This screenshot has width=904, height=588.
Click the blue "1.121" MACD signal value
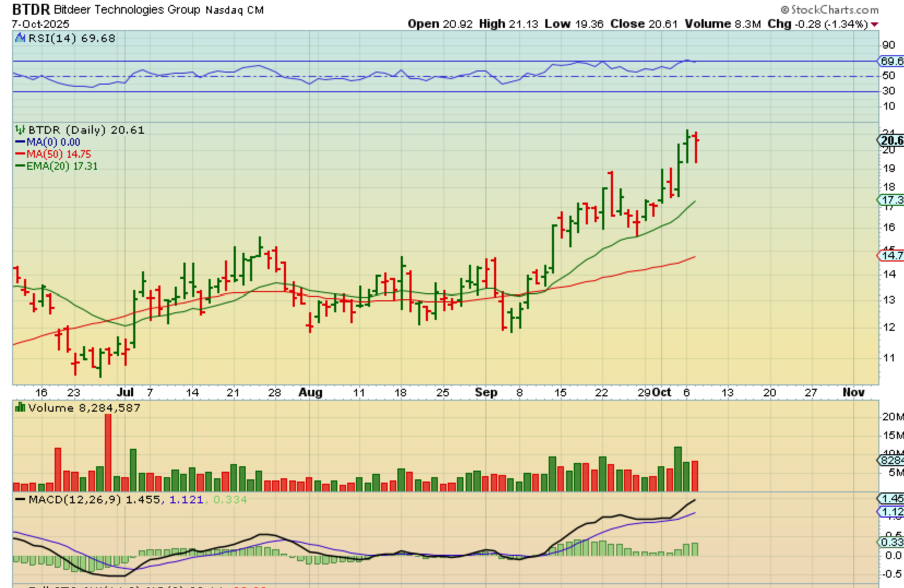pyautogui.click(x=186, y=500)
